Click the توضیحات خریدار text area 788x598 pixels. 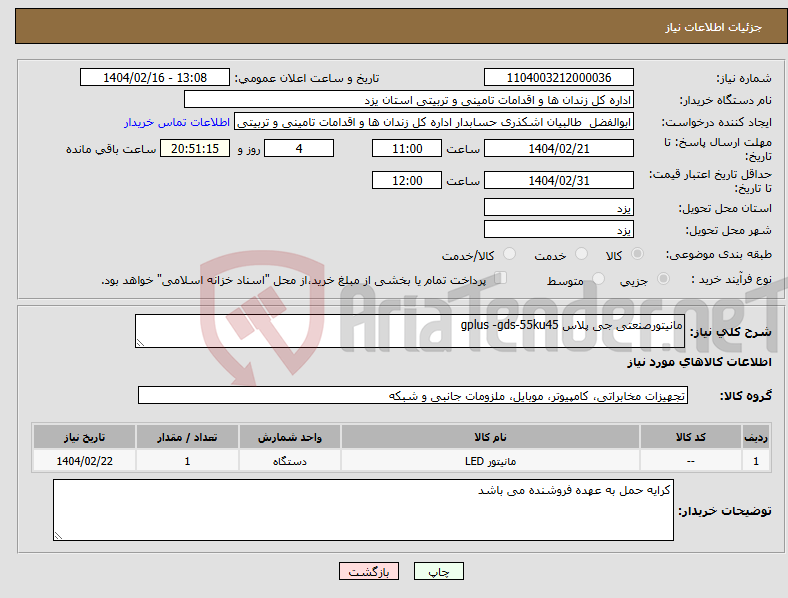coord(363,510)
